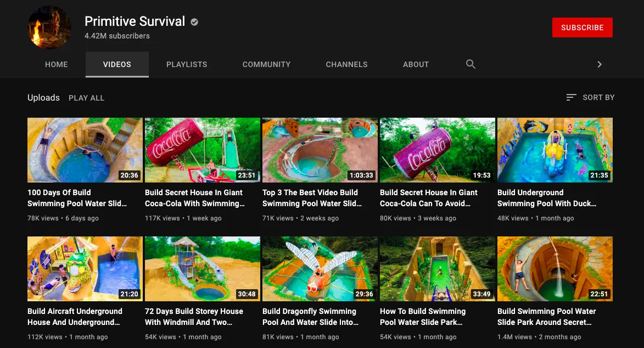
Task: Click the 1:03:33 duration badge
Action: pyautogui.click(x=361, y=175)
